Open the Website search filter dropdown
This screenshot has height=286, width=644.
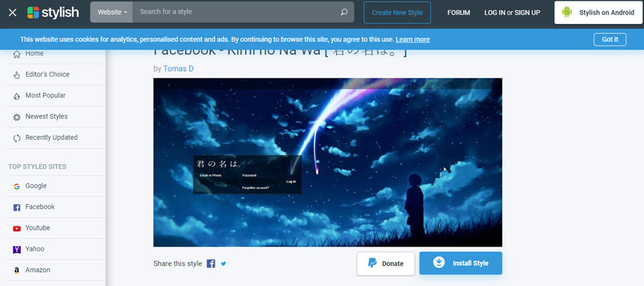point(111,12)
